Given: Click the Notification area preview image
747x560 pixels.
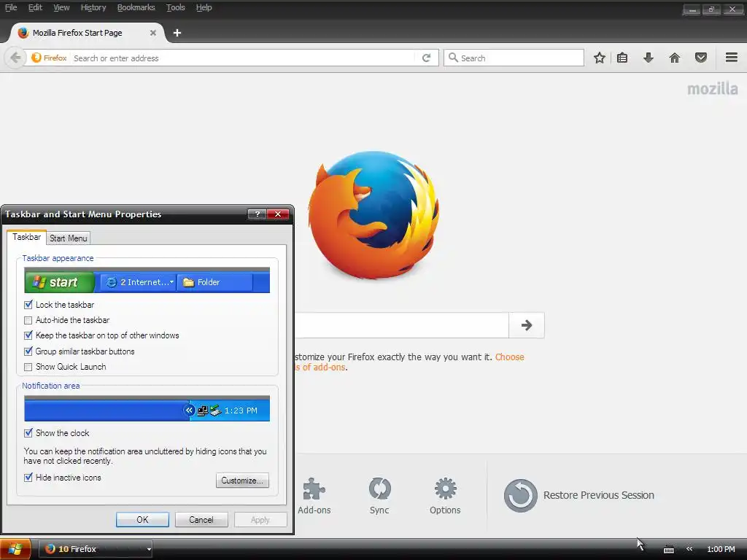Looking at the screenshot, I should pos(147,408).
